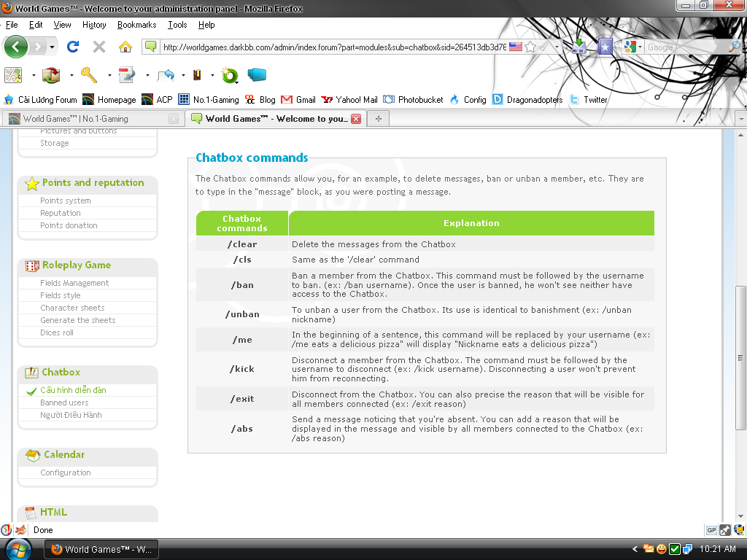Open the History menu
The image size is (747, 560).
tap(94, 25)
